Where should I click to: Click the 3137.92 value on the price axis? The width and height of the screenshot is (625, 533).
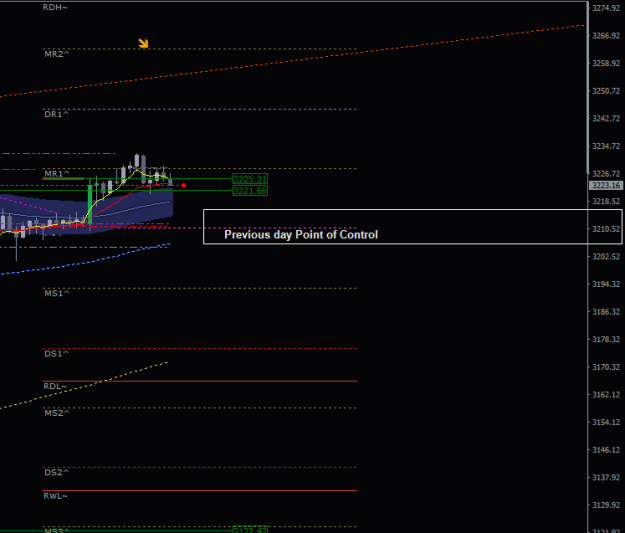tap(606, 477)
